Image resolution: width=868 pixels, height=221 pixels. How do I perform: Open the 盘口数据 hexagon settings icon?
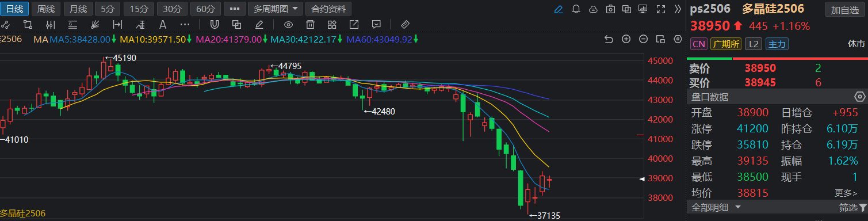pyautogui.click(x=860, y=97)
